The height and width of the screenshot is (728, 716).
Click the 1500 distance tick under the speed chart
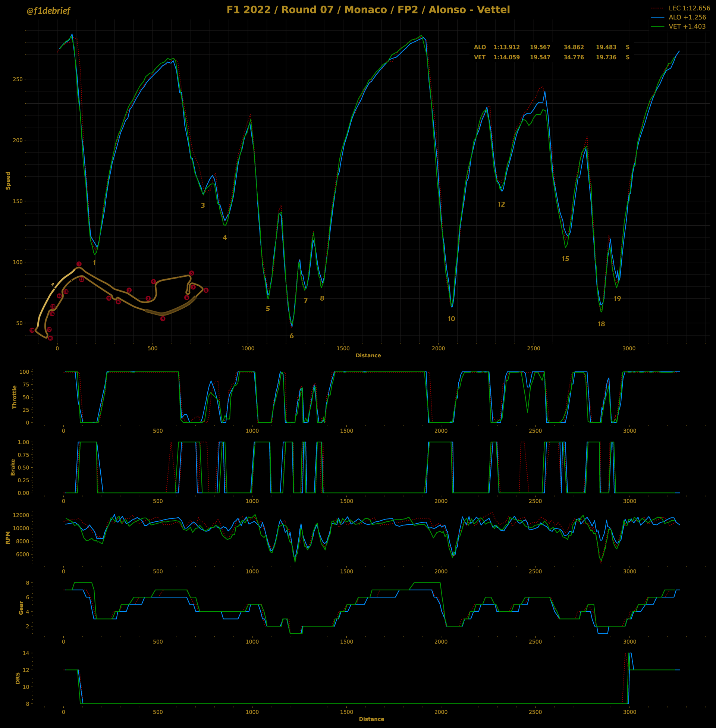tap(343, 349)
